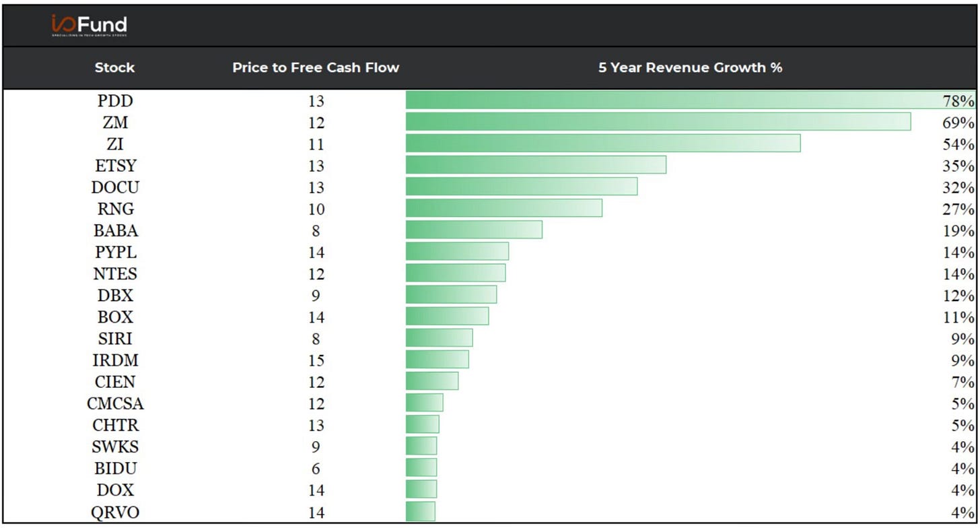The image size is (980, 528).
Task: Select the 5 Year Revenue Growth % header
Action: 690,67
